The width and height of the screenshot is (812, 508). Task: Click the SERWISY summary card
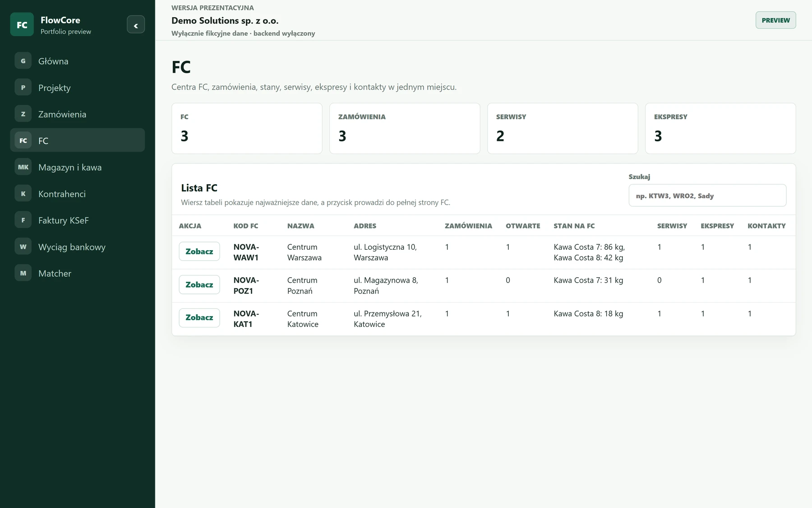pos(563,128)
